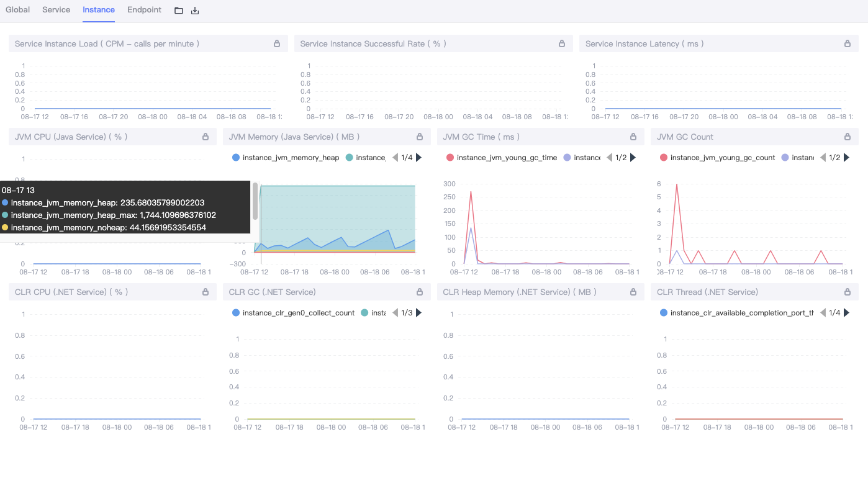
Task: Click the Service Instance Latency title
Action: coord(644,43)
